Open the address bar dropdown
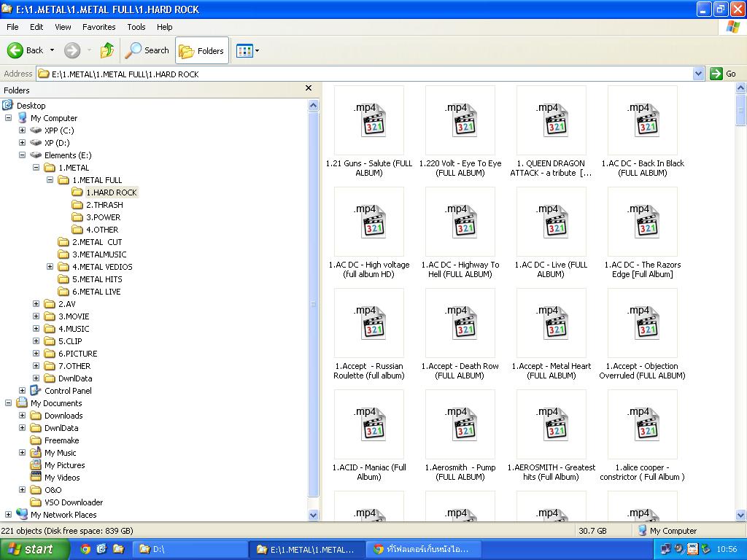The image size is (747, 560). point(698,74)
